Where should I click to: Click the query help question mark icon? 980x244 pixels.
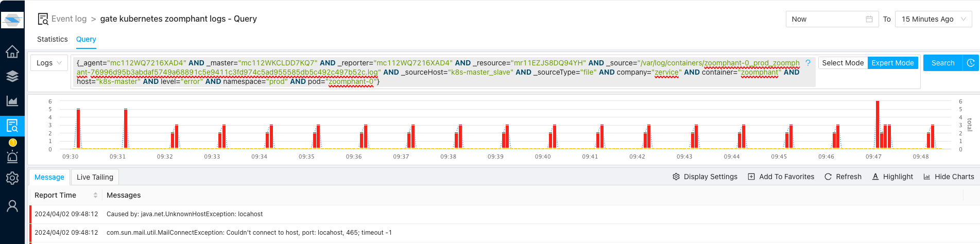[x=808, y=63]
